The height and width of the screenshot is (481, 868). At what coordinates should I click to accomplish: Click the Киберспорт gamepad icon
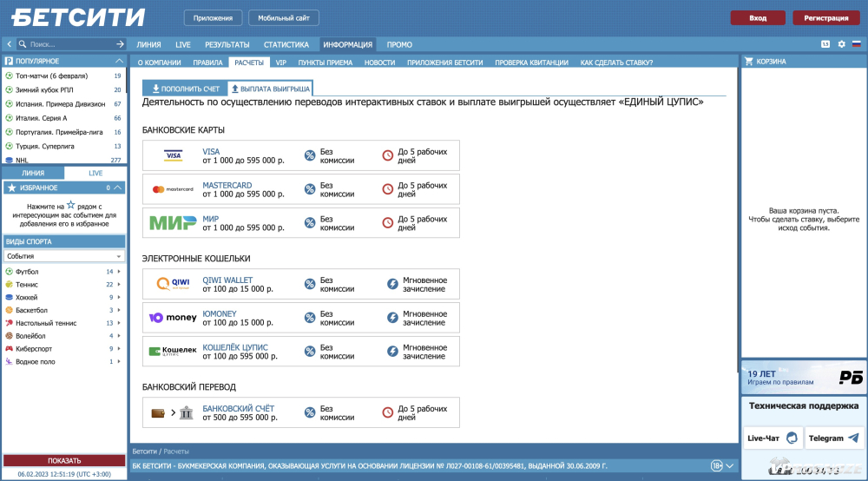point(9,349)
